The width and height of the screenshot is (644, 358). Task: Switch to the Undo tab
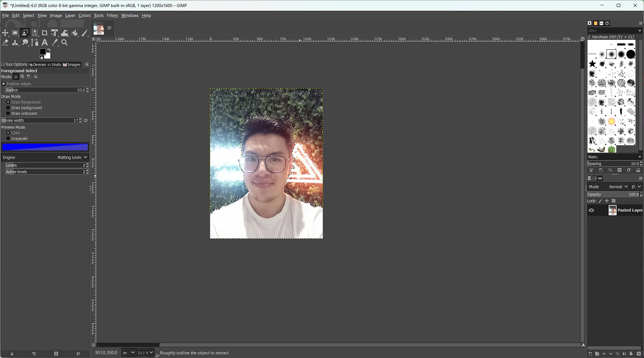[54, 64]
